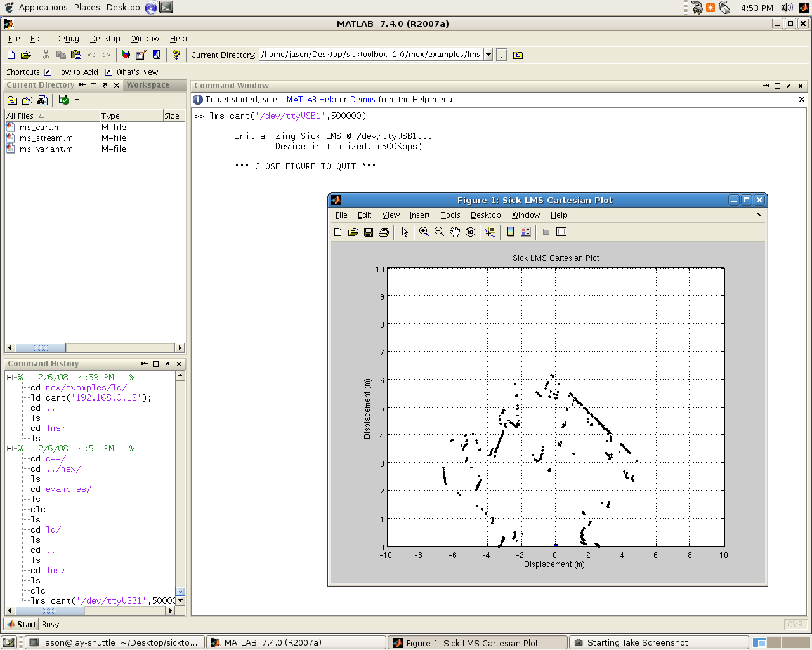Viewport: 812px width, 650px height.
Task: Open the Debug menu in MATLAB
Action: pyautogui.click(x=67, y=39)
